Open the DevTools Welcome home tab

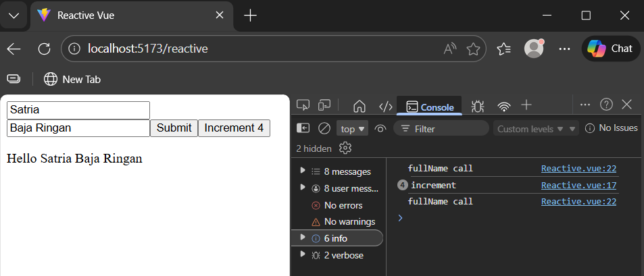pyautogui.click(x=360, y=106)
